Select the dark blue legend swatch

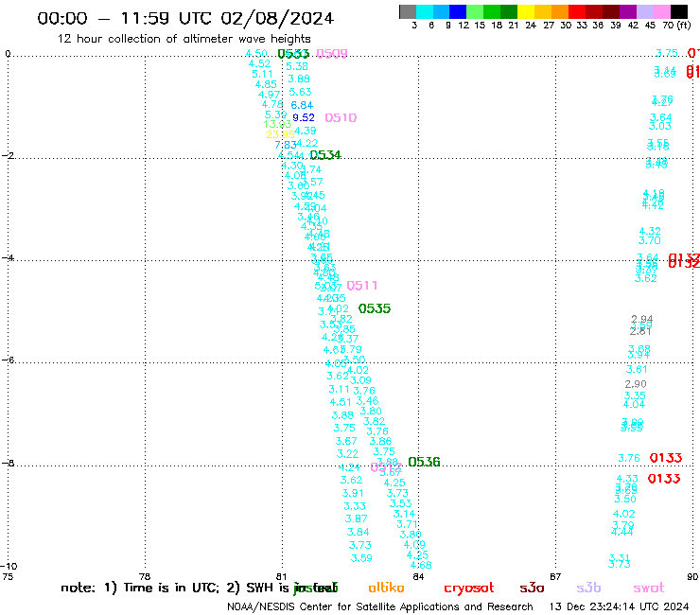click(458, 11)
